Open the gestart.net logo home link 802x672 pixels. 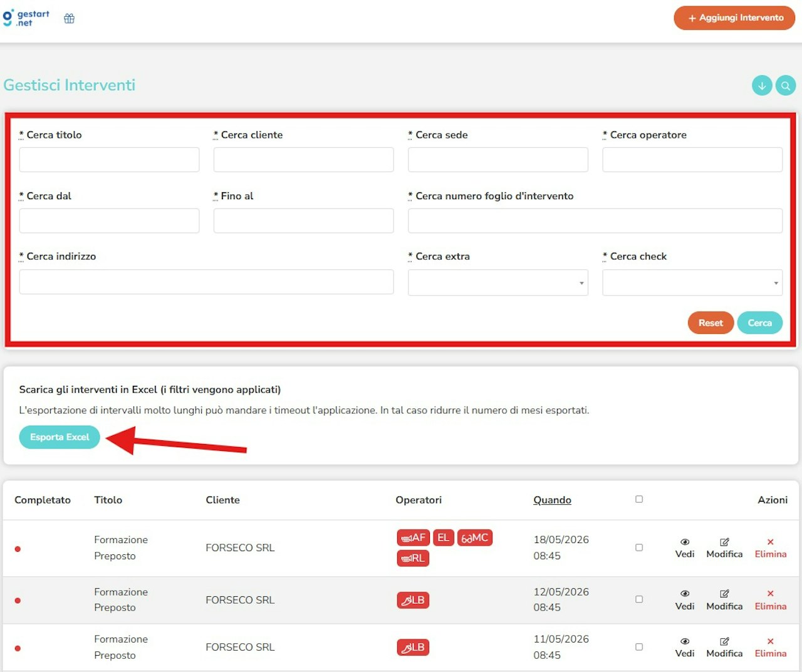(26, 18)
